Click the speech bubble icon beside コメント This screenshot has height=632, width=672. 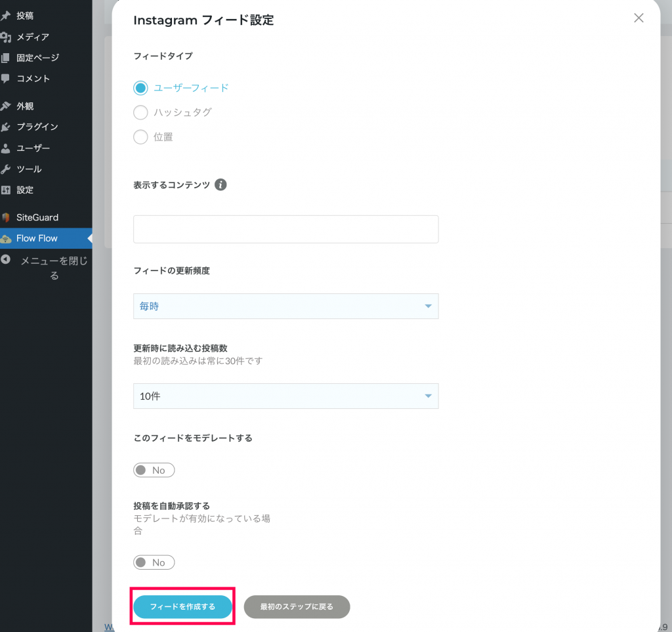click(5, 78)
